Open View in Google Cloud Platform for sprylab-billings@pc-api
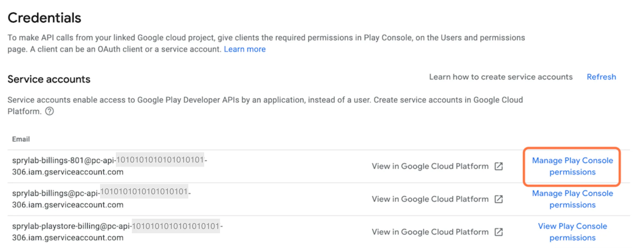Screen dimensions: 644x248 coord(430,199)
